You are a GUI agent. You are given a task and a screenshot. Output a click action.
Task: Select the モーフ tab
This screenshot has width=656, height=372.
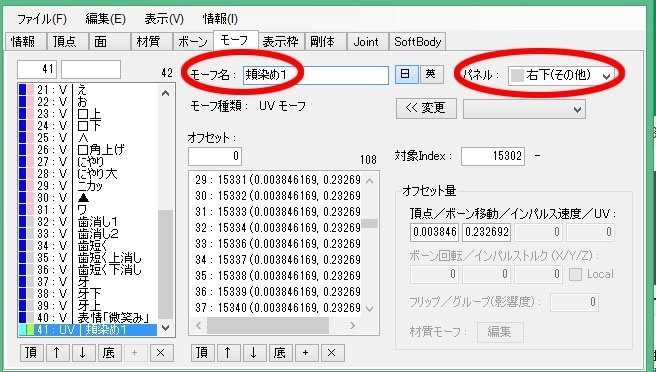click(235, 40)
